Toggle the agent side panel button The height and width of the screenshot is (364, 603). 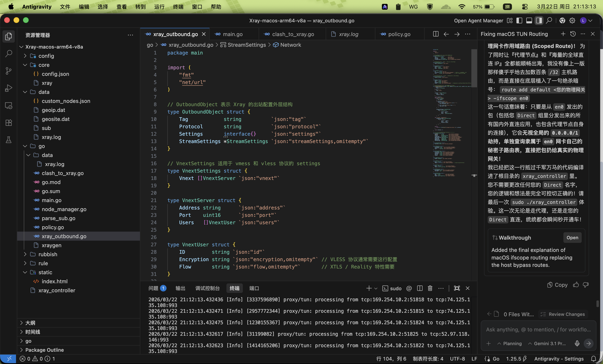(539, 20)
